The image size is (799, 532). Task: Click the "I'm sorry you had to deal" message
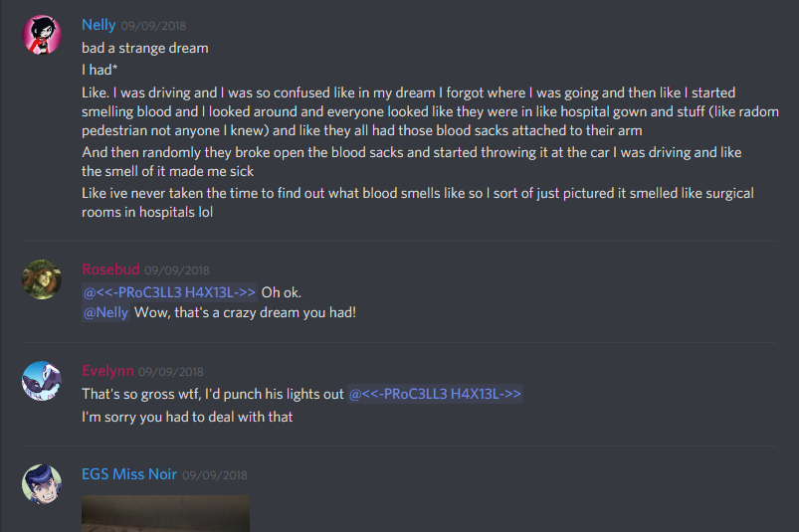pos(187,417)
